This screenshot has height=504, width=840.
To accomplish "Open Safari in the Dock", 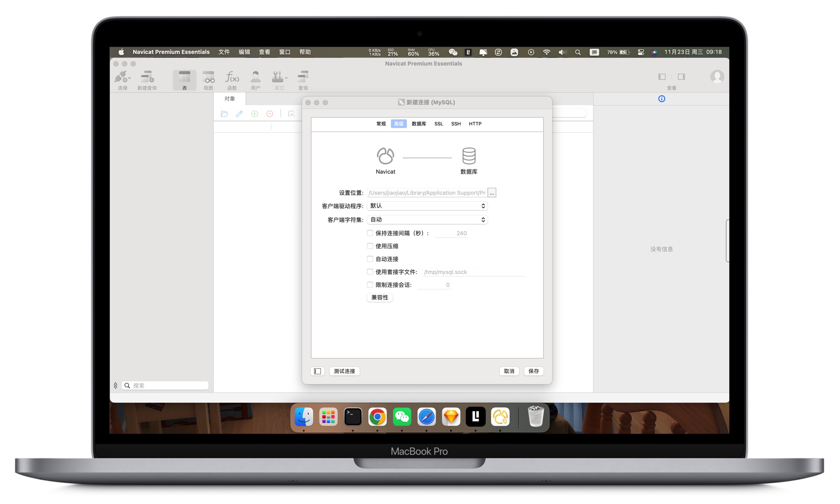I will (426, 417).
